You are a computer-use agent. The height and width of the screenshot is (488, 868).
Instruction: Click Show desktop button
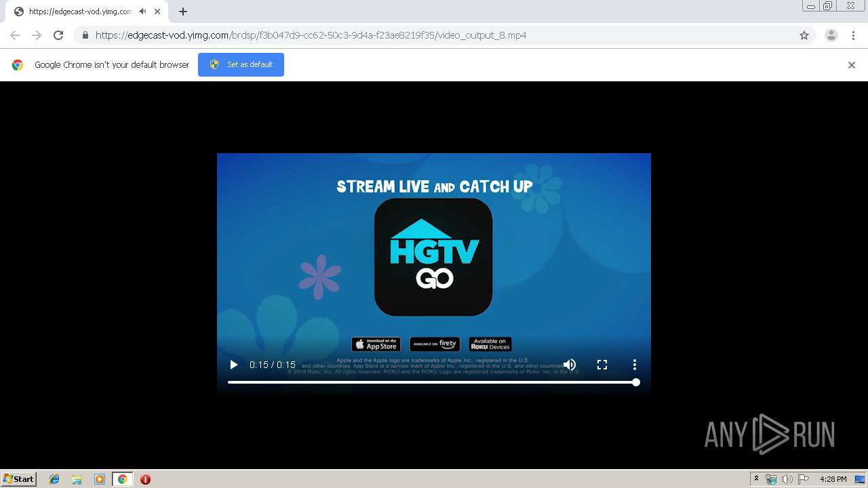coord(860,479)
